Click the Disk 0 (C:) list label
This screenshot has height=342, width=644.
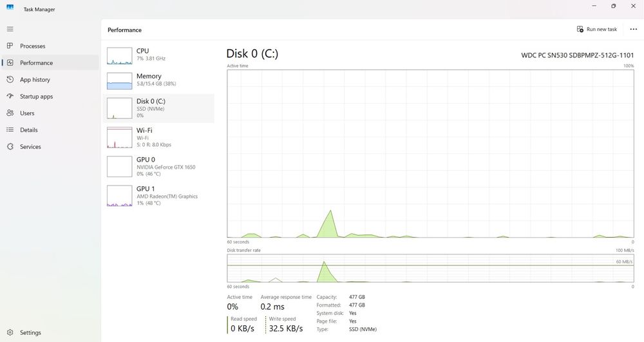[x=151, y=101]
